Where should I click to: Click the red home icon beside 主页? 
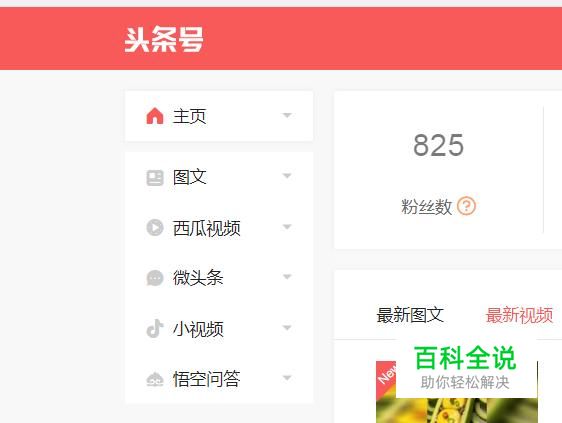155,116
